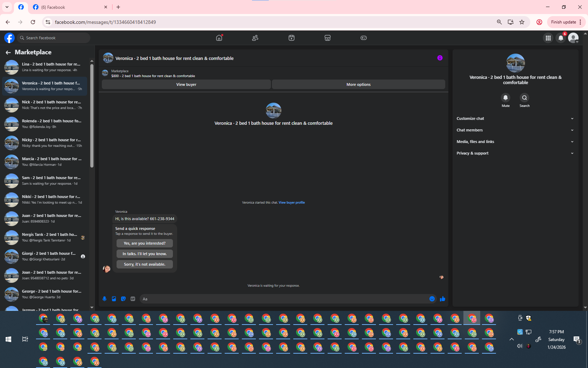Open the Nick conversation
Viewport: 588px width, 368px height.
45,105
